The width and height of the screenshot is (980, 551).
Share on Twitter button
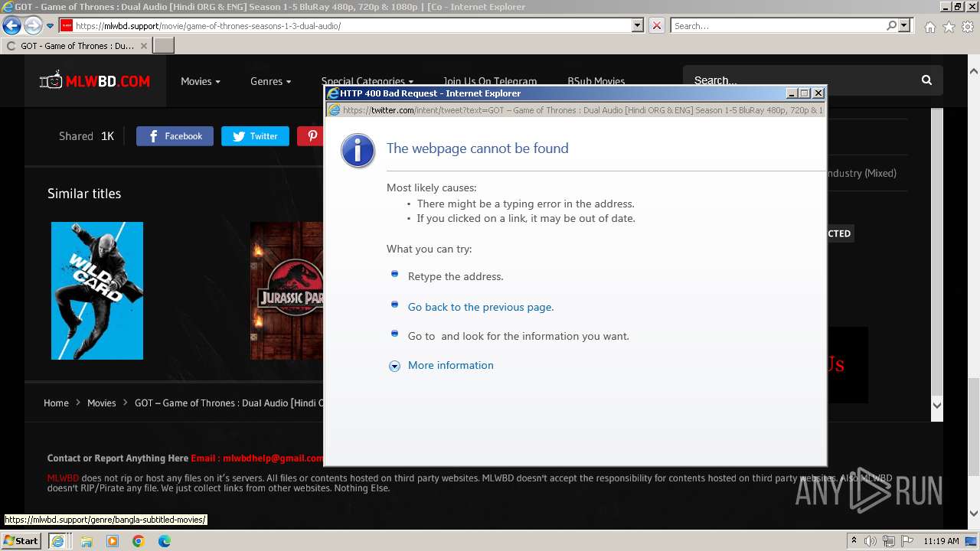tap(255, 136)
